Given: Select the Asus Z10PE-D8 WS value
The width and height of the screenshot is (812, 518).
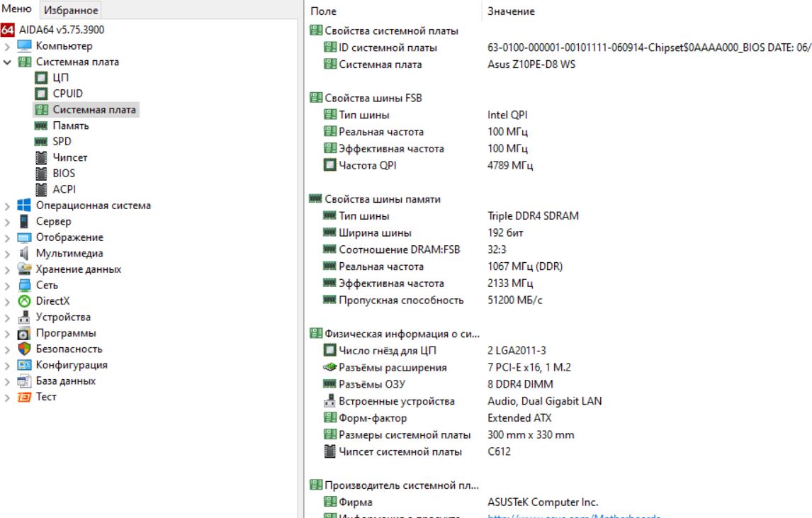Looking at the screenshot, I should [531, 64].
